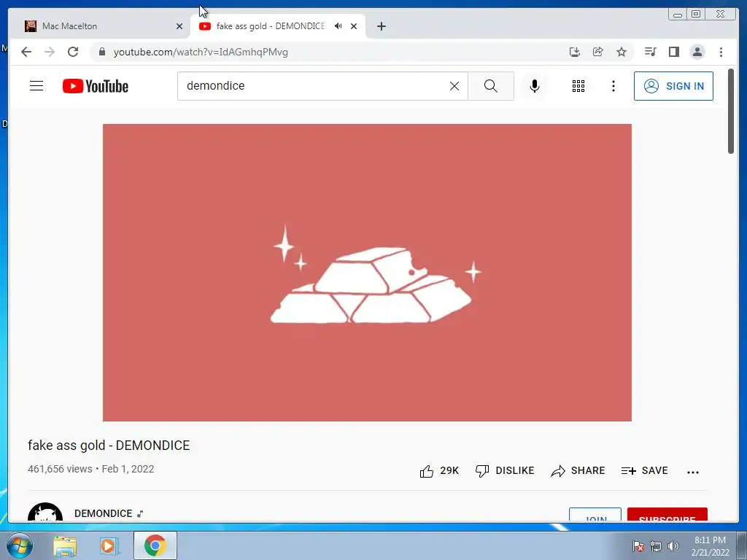Viewport: 747px width, 560px height.
Task: Click the 461,656 views text
Action: [x=60, y=469]
